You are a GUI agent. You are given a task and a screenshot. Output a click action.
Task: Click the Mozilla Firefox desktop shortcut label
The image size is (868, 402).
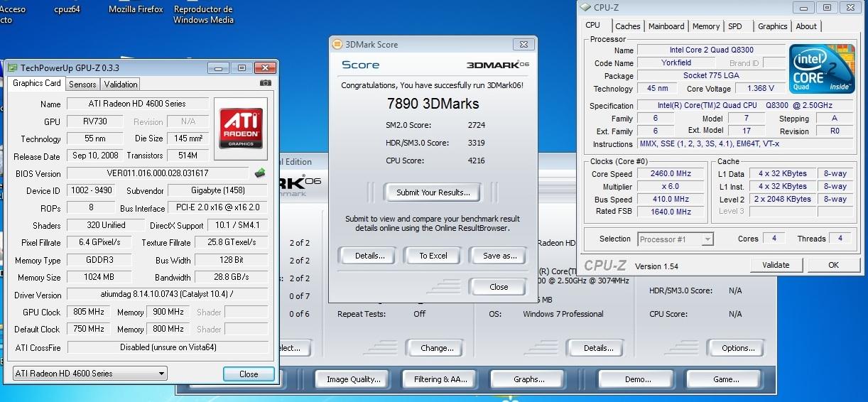pyautogui.click(x=136, y=9)
